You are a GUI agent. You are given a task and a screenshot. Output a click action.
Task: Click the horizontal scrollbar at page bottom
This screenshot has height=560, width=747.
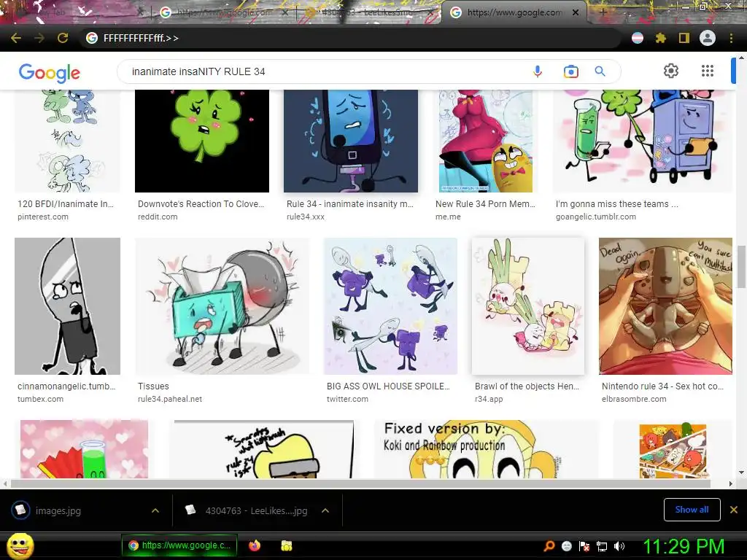pos(360,483)
